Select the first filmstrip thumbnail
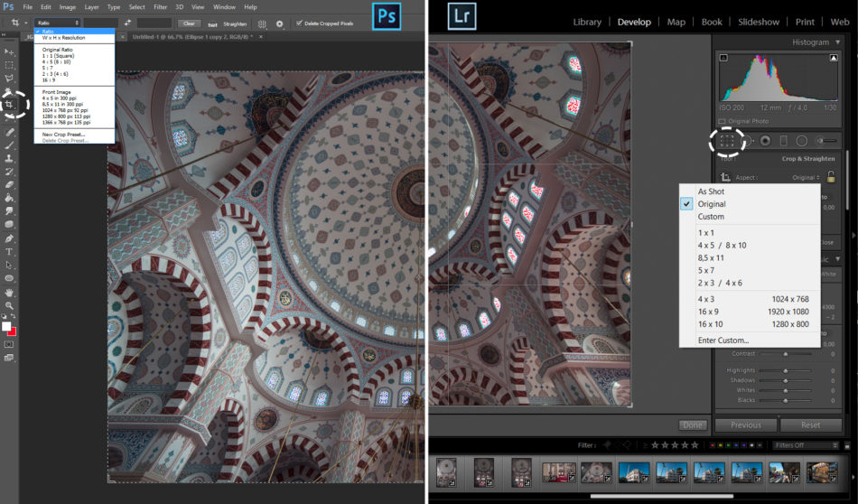Viewport: 858px width, 504px height. [446, 473]
